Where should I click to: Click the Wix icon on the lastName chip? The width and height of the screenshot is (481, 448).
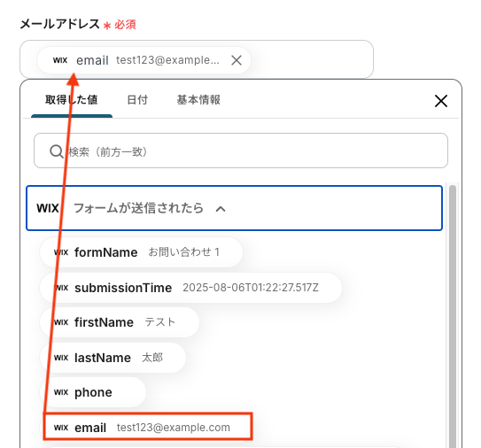click(61, 358)
